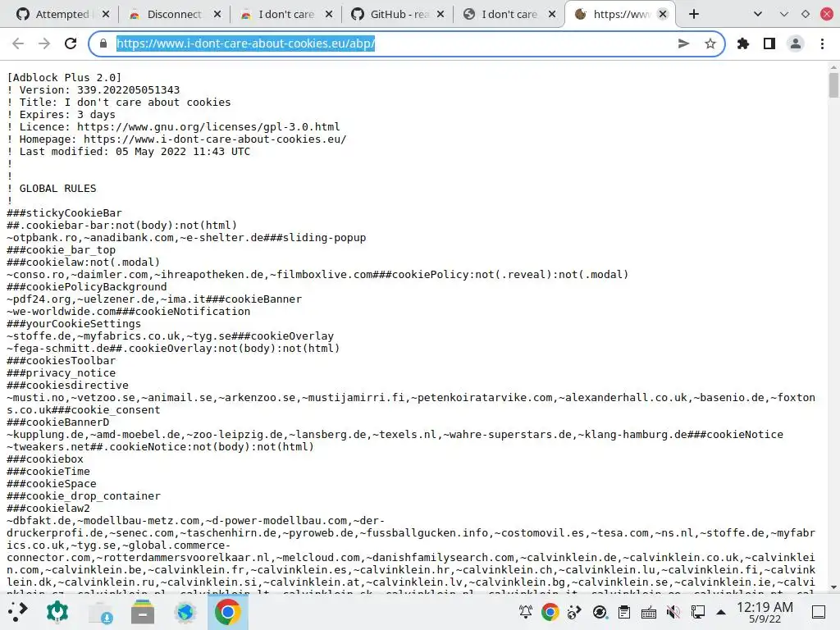Viewport: 840px width, 630px height.
Task: Toggle the side panel icon
Action: point(769,43)
